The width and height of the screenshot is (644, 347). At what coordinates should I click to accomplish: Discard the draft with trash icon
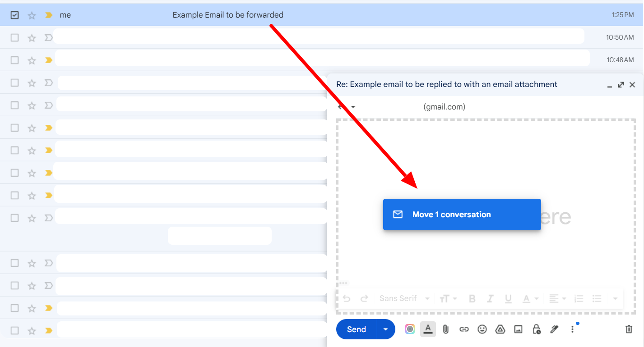[629, 329]
